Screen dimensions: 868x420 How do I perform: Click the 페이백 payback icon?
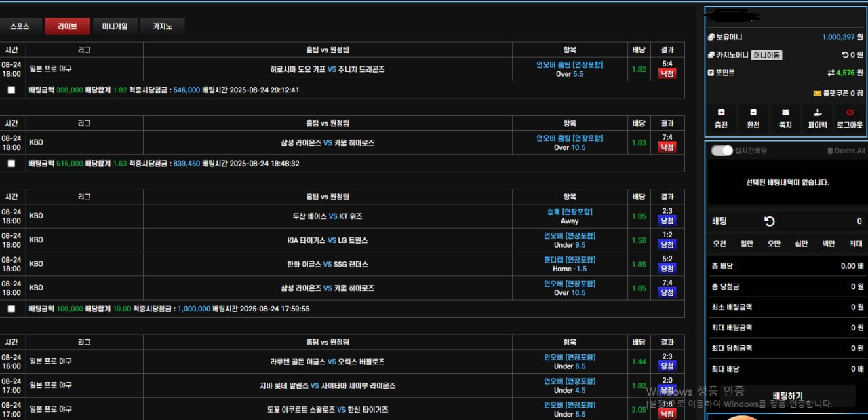pyautogui.click(x=817, y=119)
